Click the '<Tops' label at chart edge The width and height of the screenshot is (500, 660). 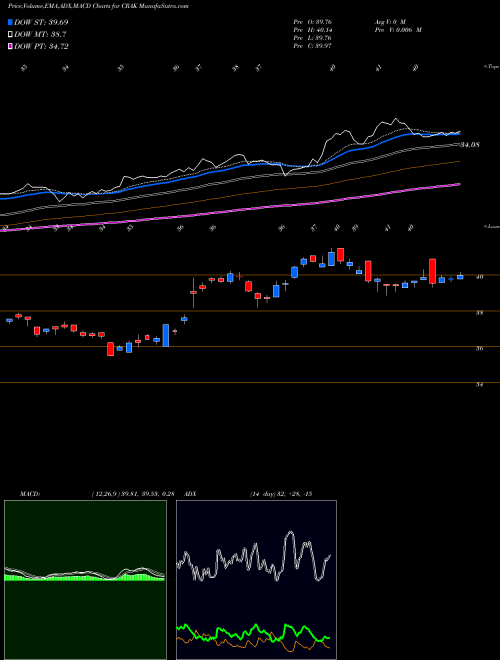(491, 67)
